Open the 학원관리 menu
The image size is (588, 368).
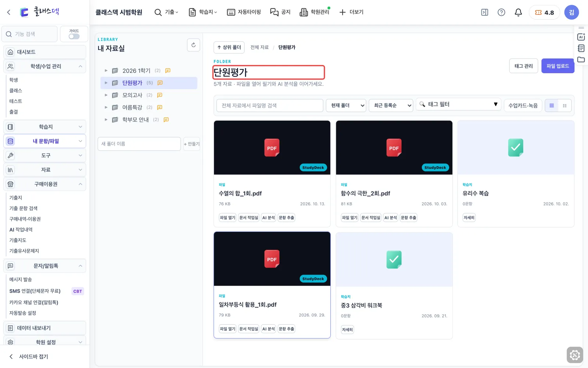click(x=315, y=12)
